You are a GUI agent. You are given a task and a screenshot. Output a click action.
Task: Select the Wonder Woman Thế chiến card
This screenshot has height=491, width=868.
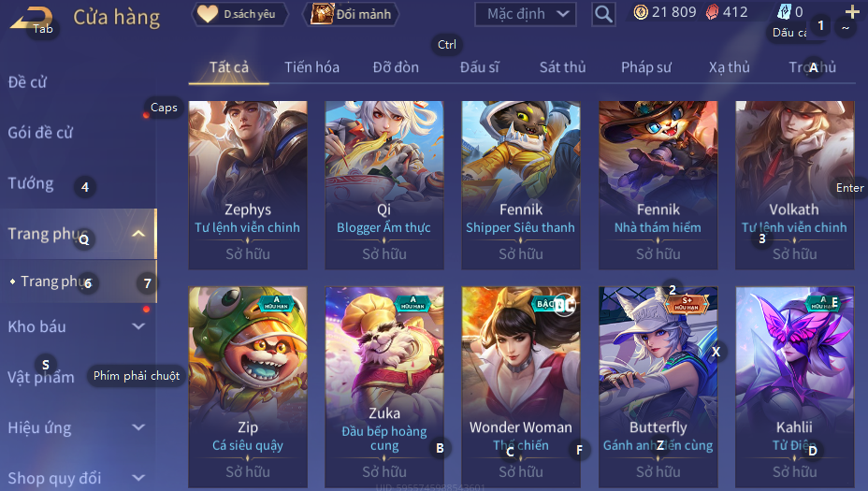point(521,387)
